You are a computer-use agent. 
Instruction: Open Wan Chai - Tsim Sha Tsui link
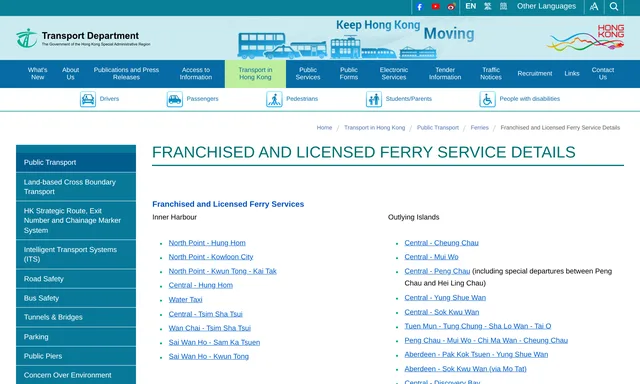(209, 328)
